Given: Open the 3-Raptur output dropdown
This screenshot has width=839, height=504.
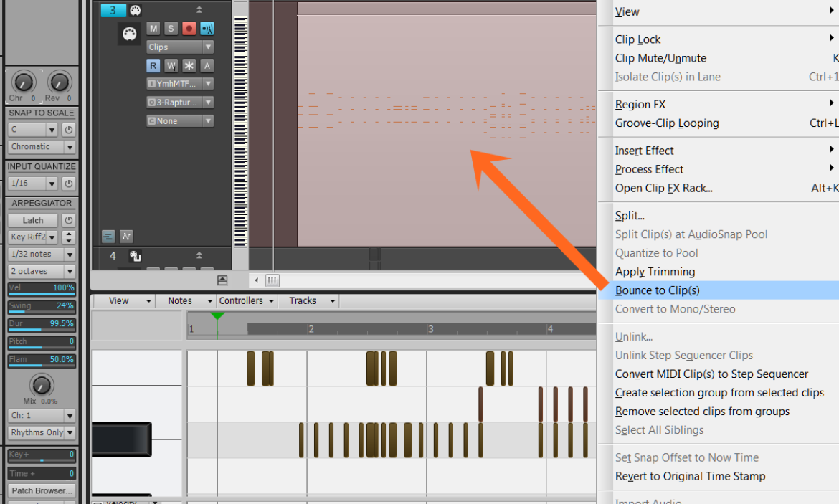Looking at the screenshot, I should click(180, 103).
